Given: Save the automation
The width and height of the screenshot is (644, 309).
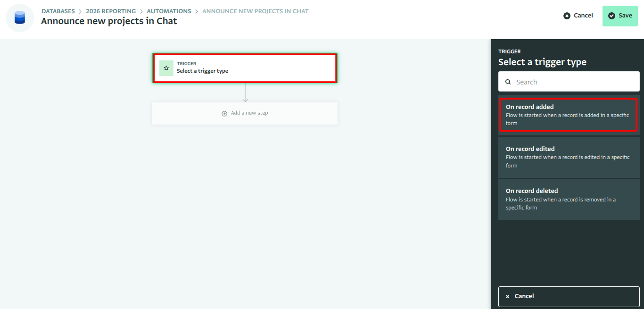Looking at the screenshot, I should pos(620,16).
